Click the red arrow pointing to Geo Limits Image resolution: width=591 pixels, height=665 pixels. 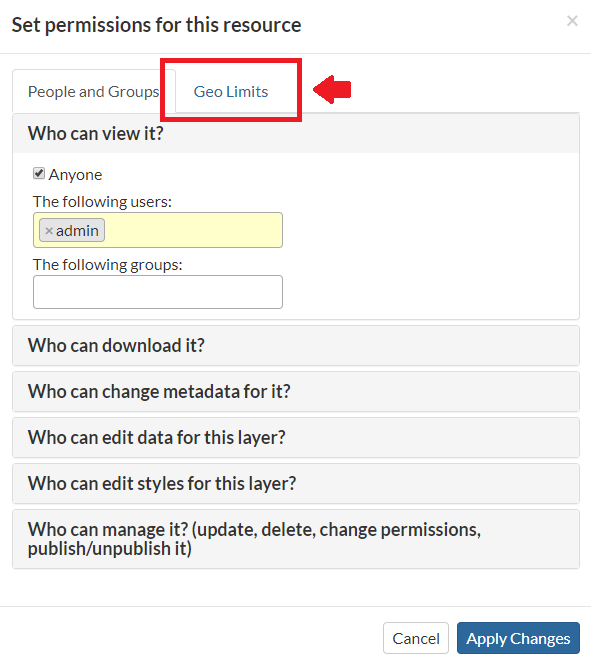click(x=332, y=89)
